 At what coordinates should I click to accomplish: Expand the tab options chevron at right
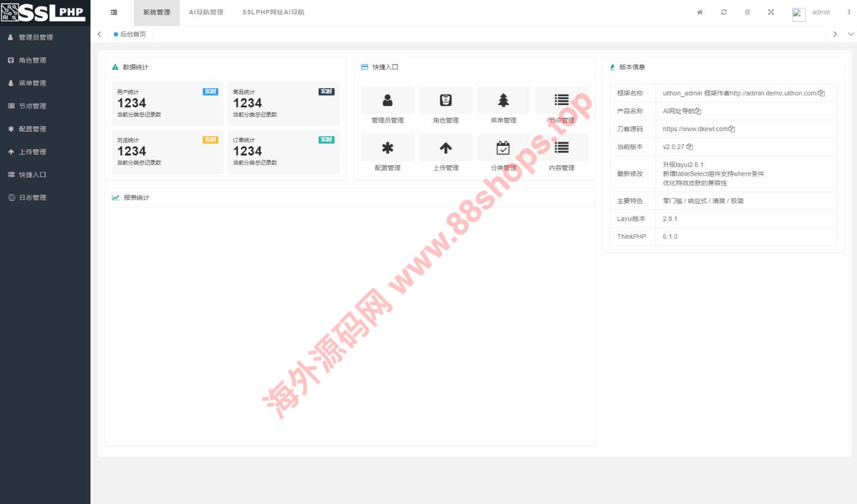click(850, 34)
